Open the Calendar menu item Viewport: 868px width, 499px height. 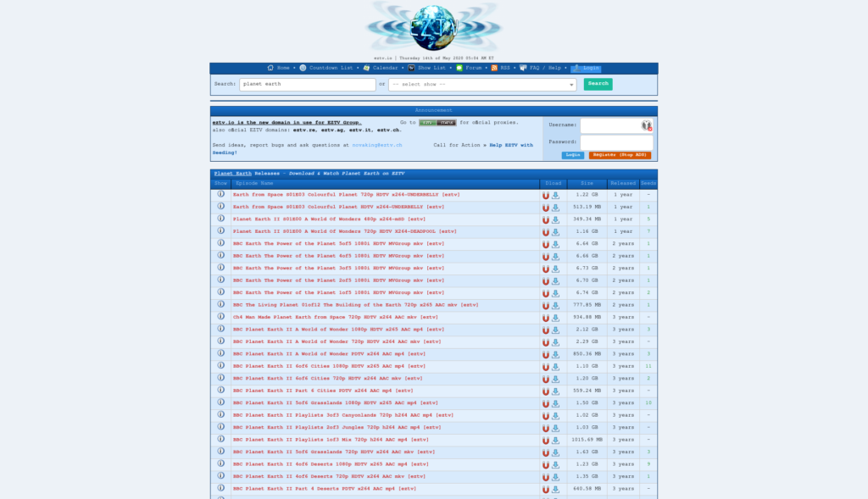pyautogui.click(x=385, y=68)
